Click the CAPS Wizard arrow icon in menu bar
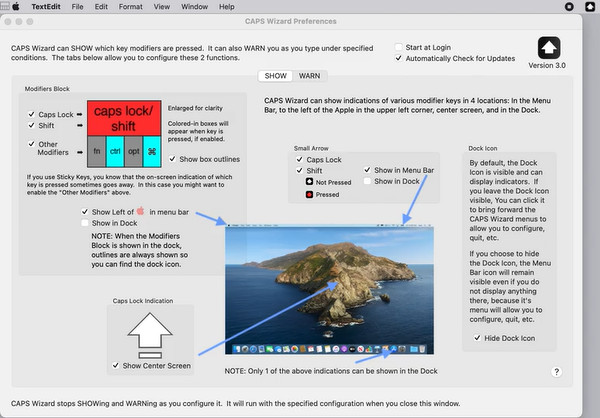Image resolution: width=600 pixels, height=418 pixels. (590, 7)
